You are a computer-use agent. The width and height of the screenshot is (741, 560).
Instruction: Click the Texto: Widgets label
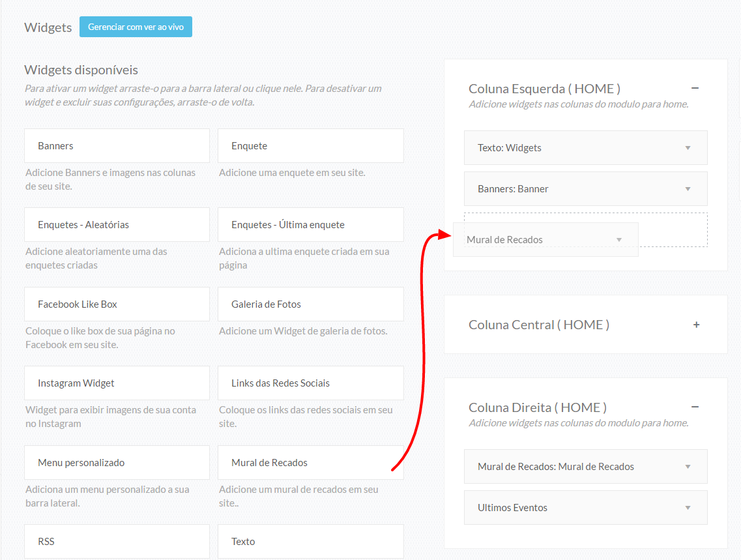[x=510, y=148]
